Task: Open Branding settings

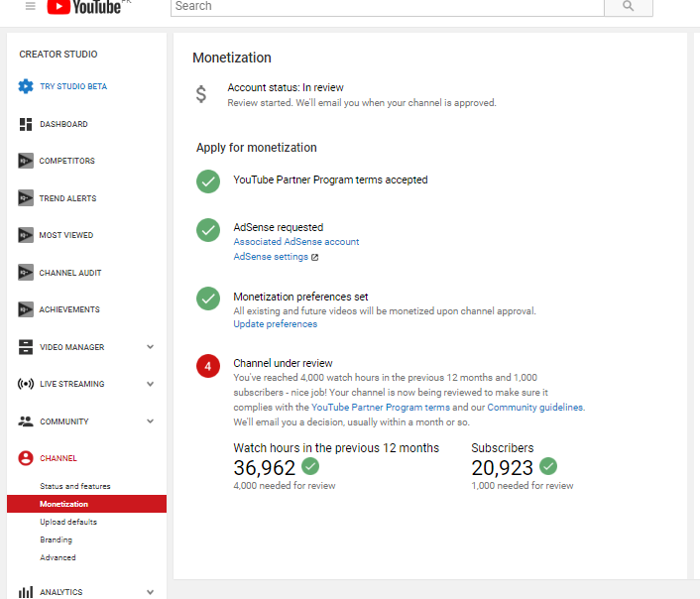Action: coord(56,539)
